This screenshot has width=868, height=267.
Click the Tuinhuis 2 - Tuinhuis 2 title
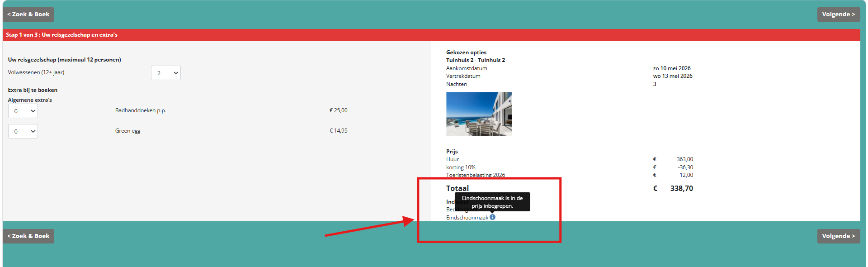476,60
